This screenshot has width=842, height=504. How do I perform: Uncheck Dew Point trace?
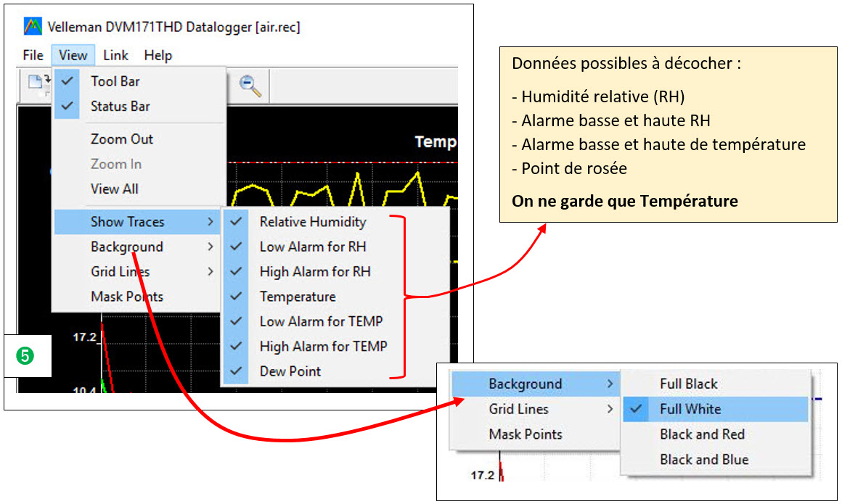coord(290,371)
